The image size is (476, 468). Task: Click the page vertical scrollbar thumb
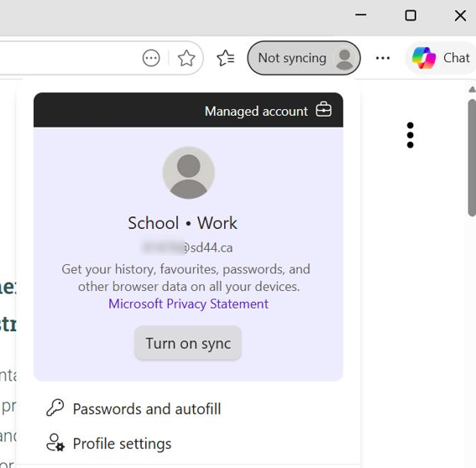click(x=472, y=158)
